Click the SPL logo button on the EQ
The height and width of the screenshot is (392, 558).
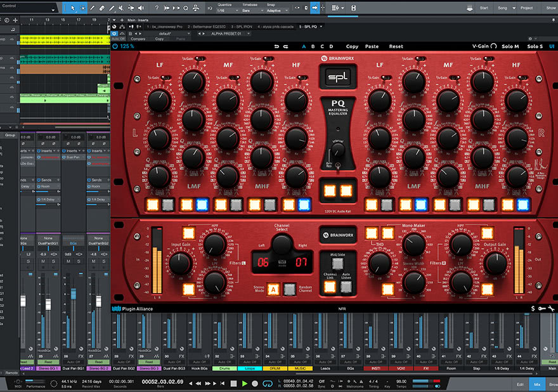(338, 77)
